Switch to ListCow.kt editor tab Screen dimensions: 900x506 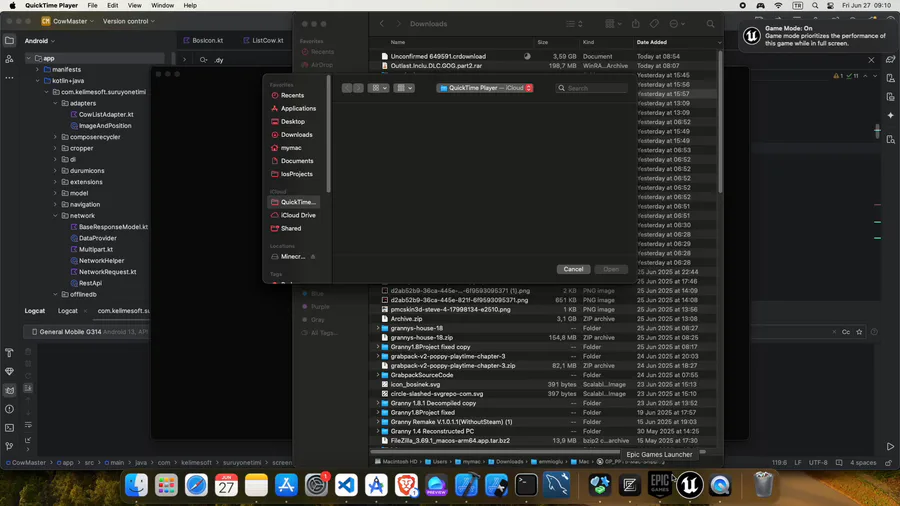pos(263,41)
